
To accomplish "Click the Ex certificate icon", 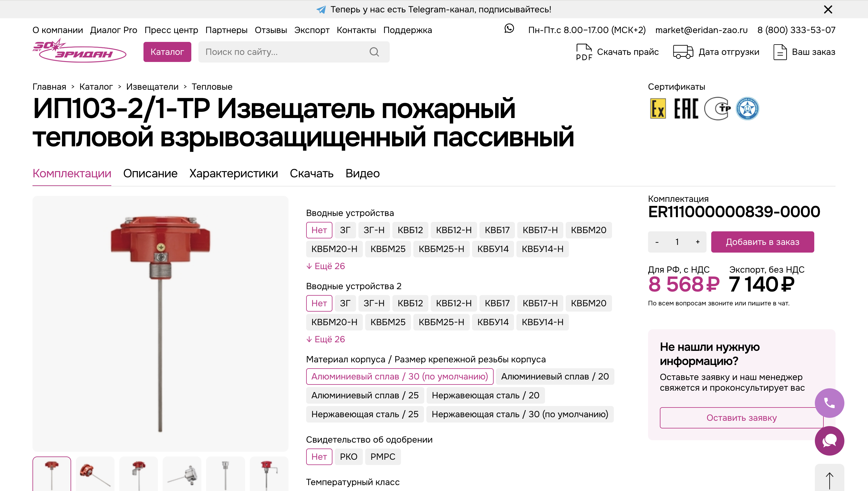I will point(658,109).
